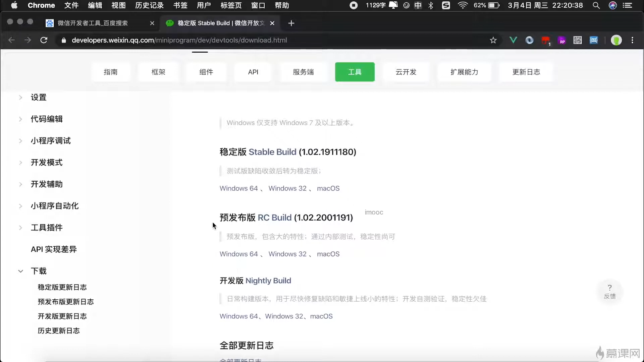Click the Siri icon in menu bar
644x362 pixels.
[613, 5]
